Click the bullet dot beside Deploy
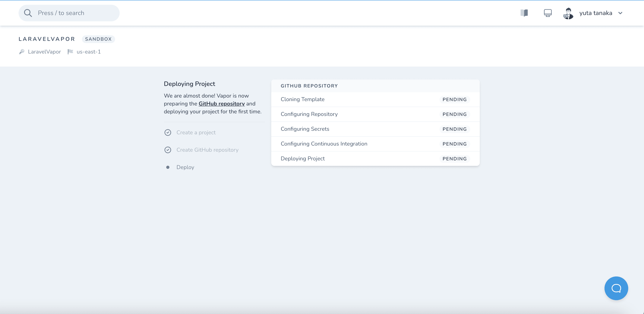 coord(168,167)
